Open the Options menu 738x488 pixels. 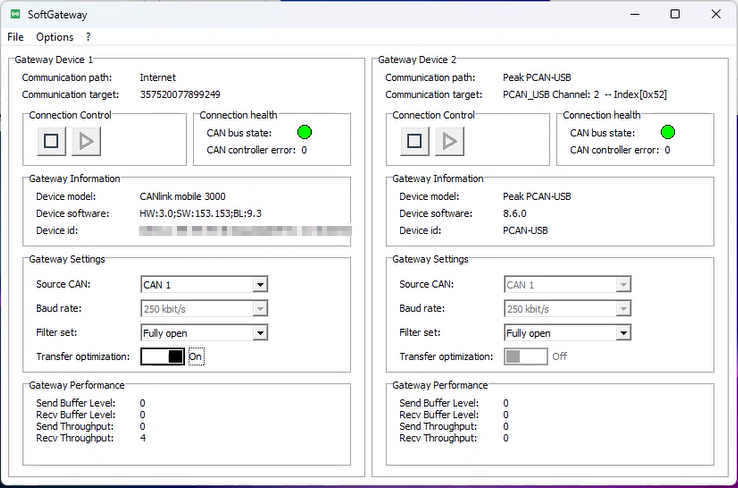(55, 37)
